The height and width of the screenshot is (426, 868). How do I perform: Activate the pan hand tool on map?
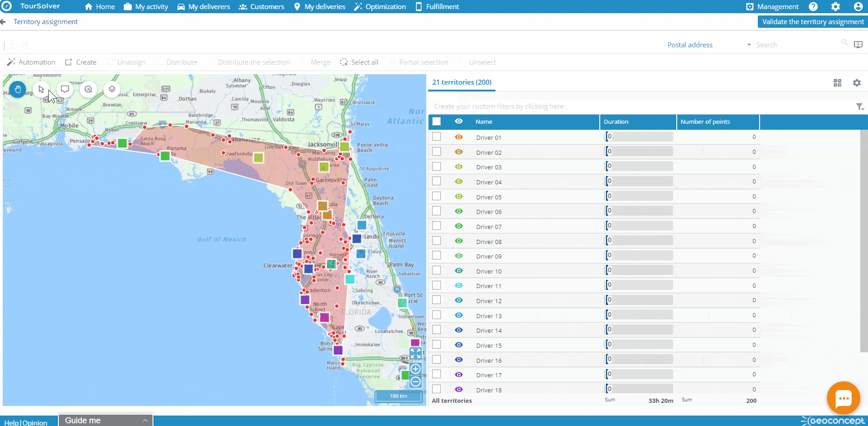[18, 89]
